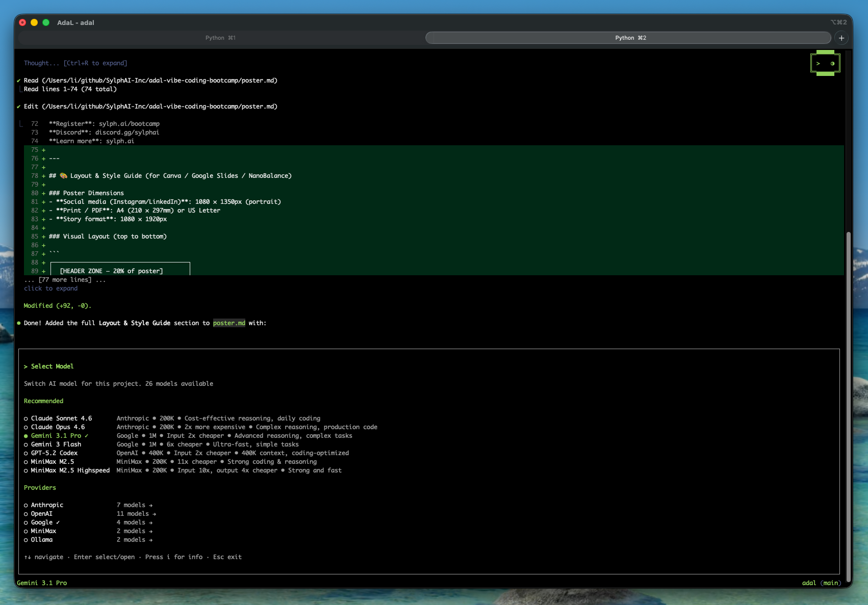Click the Gemini 3.1 Pro status bar label
Screen dimensions: 868x605
point(42,583)
